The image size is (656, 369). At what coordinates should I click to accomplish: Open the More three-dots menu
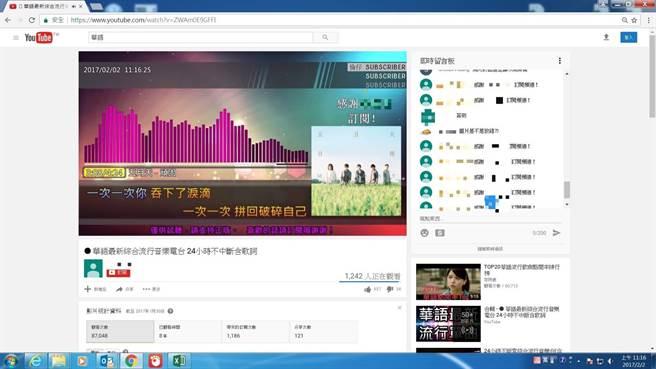pos(151,289)
